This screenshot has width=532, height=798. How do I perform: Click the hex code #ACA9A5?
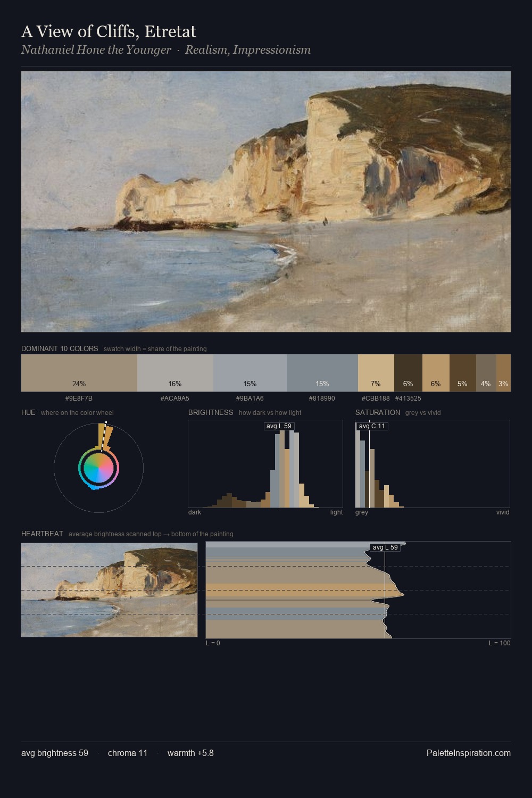175,398
